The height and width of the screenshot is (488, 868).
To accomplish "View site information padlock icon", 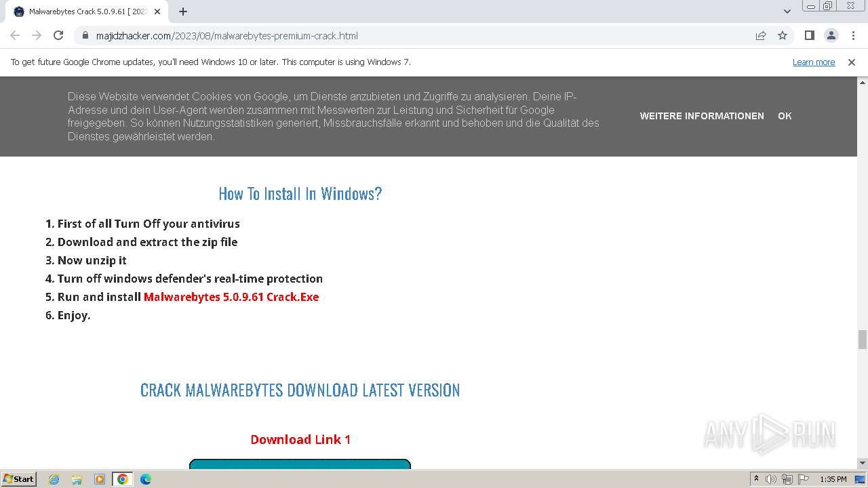I will tap(85, 35).
